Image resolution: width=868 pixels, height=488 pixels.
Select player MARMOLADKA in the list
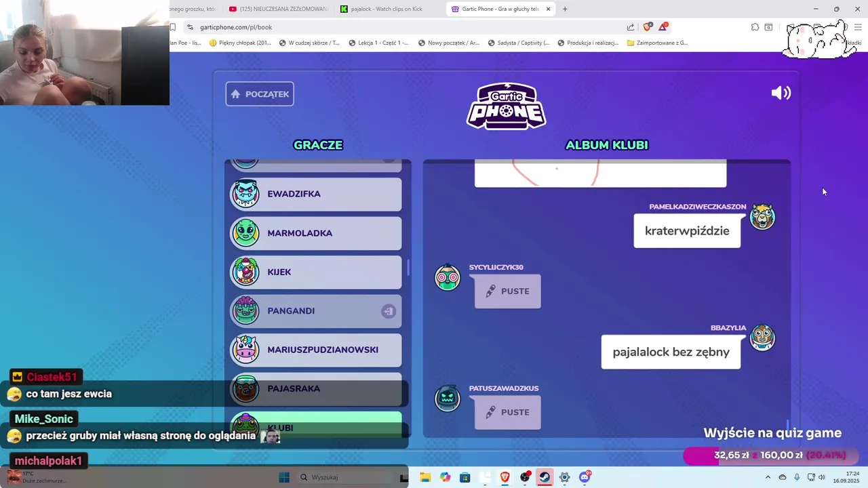tap(316, 233)
